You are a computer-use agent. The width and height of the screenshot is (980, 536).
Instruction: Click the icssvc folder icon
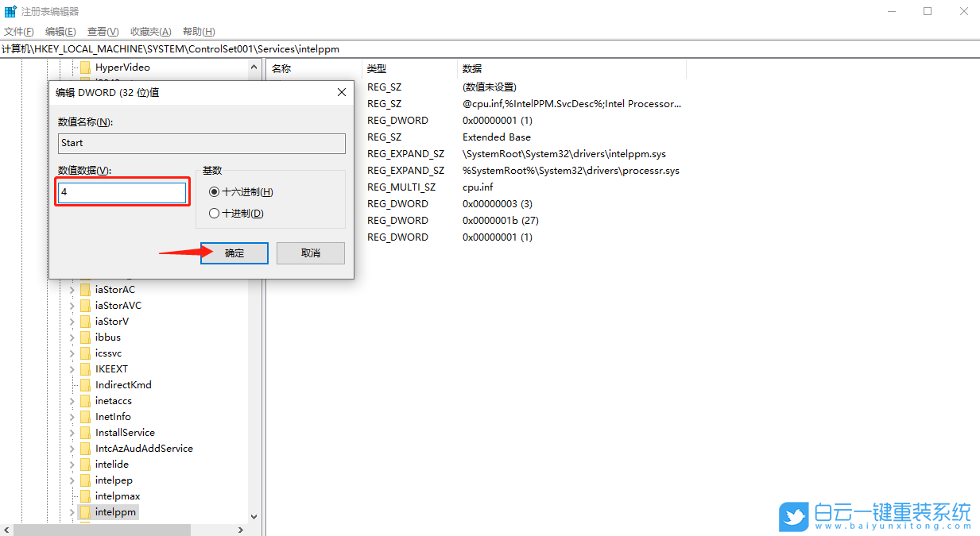pyautogui.click(x=84, y=353)
